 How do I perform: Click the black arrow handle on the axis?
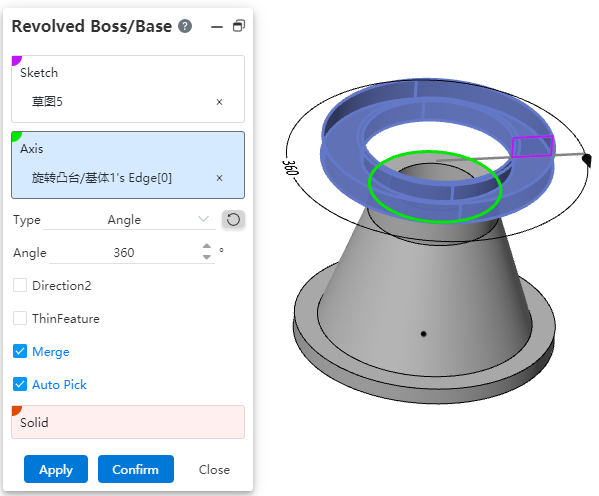click(x=587, y=159)
